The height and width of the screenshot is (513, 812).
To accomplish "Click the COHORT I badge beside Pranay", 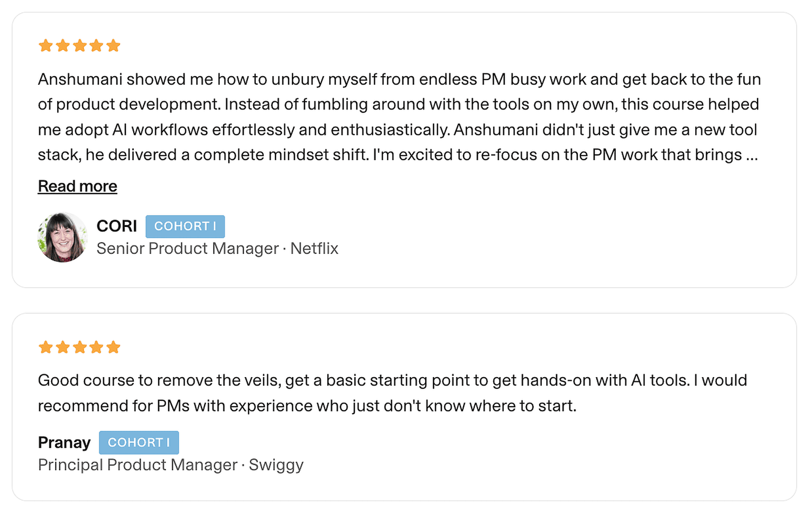I will tap(139, 443).
